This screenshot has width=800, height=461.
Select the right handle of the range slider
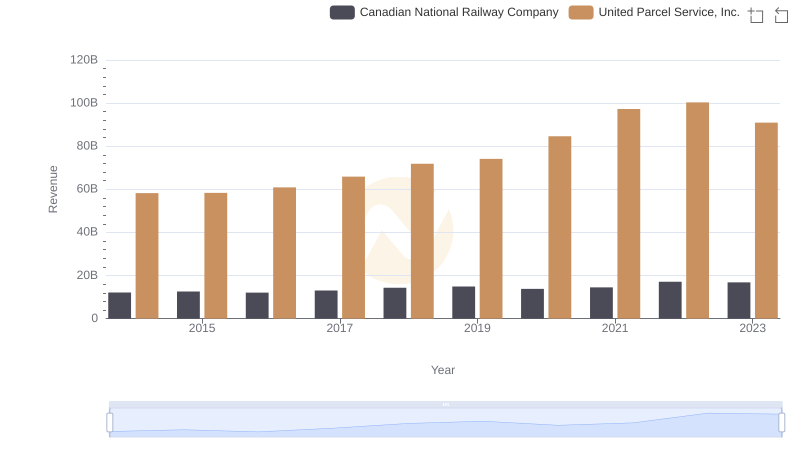(x=782, y=423)
